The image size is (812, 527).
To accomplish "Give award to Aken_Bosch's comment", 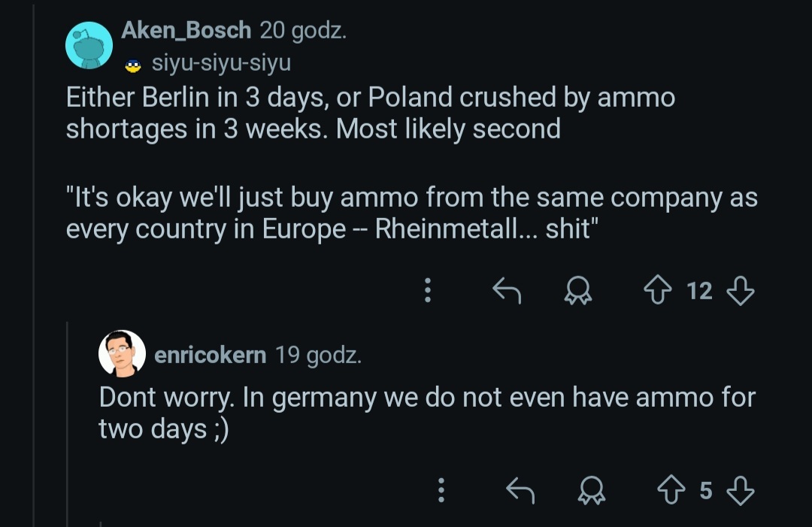I will [x=578, y=291].
